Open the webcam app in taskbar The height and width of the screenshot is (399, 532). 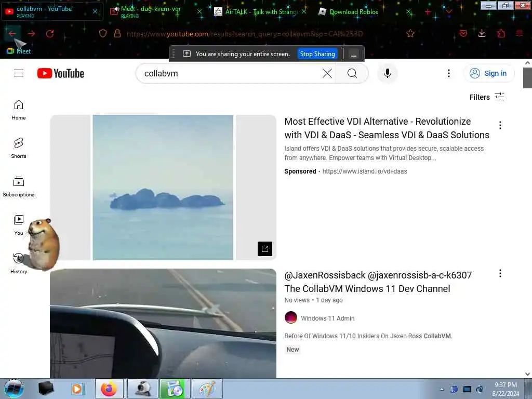coord(143,389)
